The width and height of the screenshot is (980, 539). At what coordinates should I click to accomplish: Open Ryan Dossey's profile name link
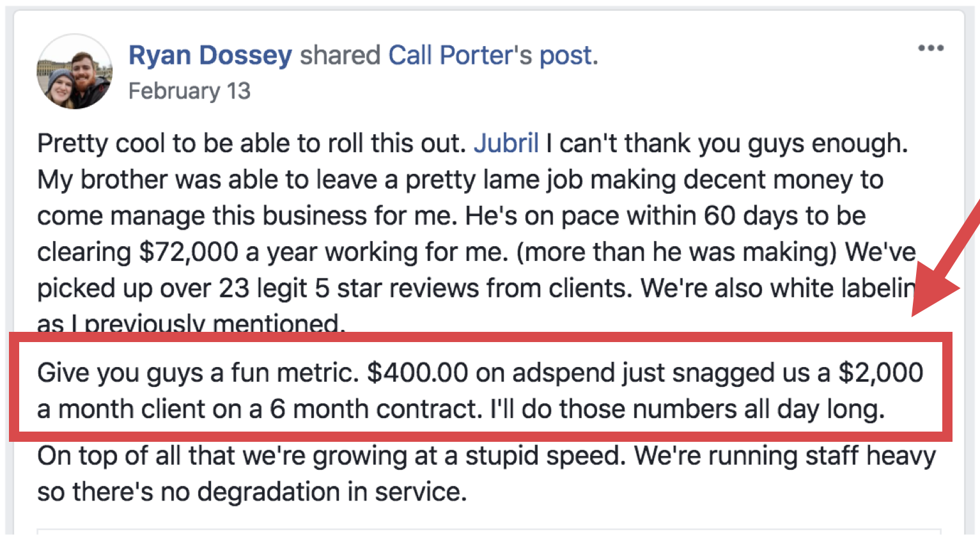pos(210,55)
